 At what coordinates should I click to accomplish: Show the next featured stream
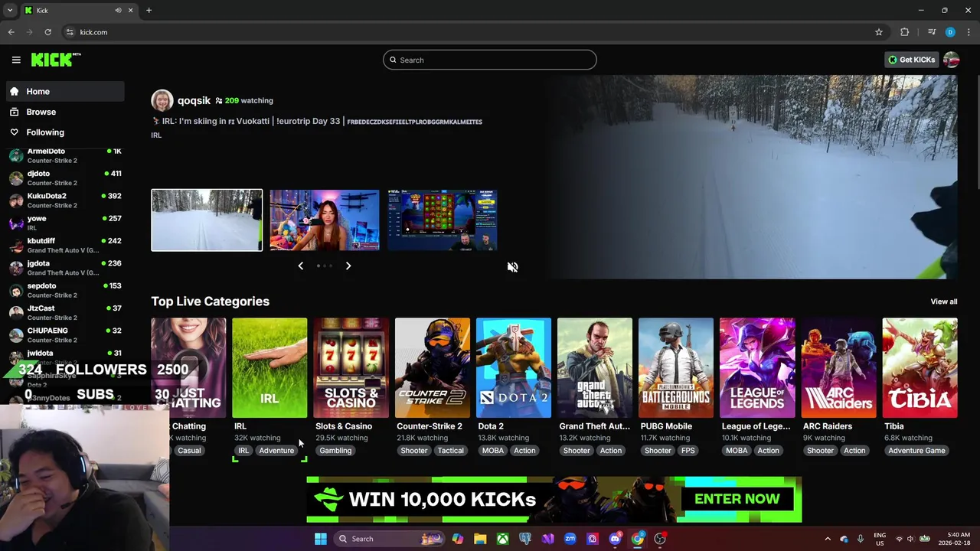[348, 266]
